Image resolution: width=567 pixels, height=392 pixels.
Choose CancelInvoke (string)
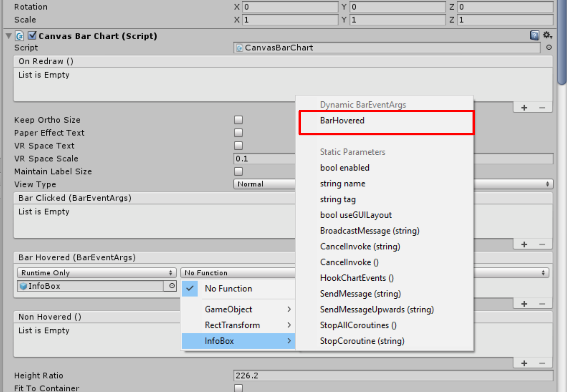click(x=384, y=246)
